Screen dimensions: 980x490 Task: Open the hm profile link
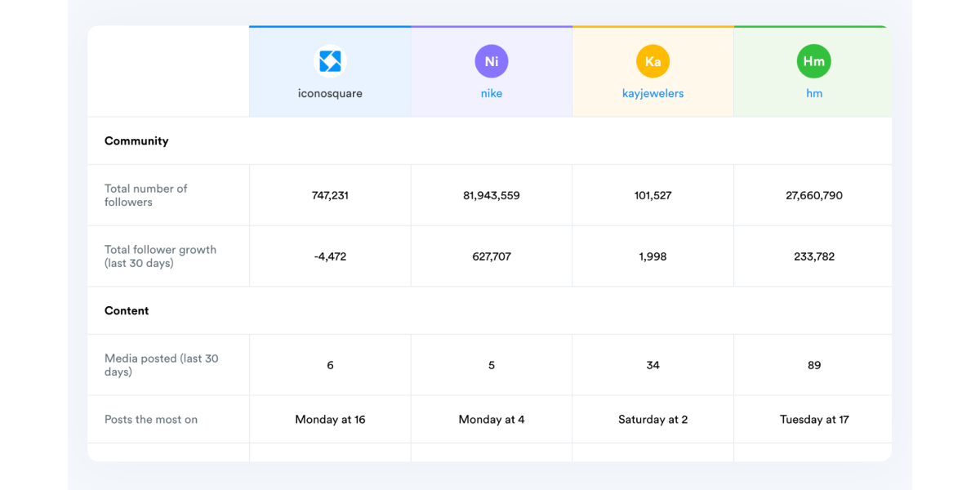click(x=814, y=93)
